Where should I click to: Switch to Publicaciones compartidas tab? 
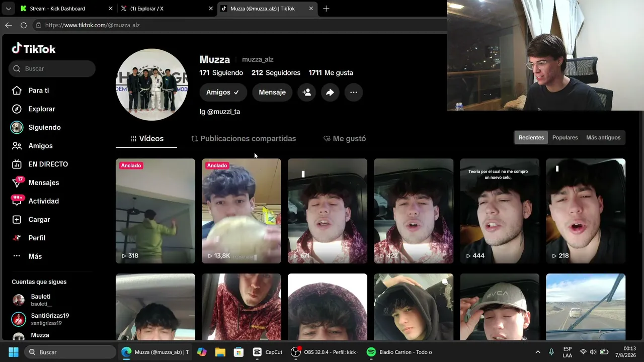point(244,139)
